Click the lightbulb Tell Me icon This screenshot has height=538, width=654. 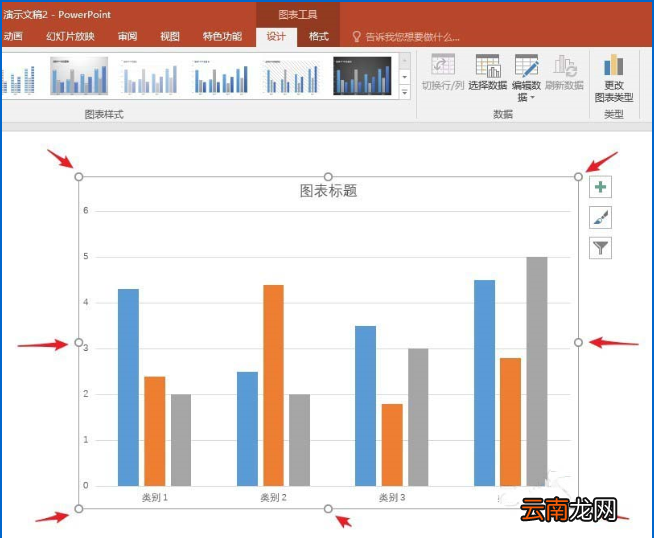[356, 37]
